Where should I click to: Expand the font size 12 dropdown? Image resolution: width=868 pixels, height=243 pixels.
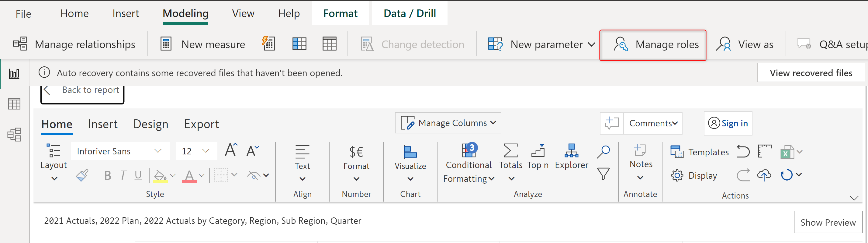(x=206, y=151)
